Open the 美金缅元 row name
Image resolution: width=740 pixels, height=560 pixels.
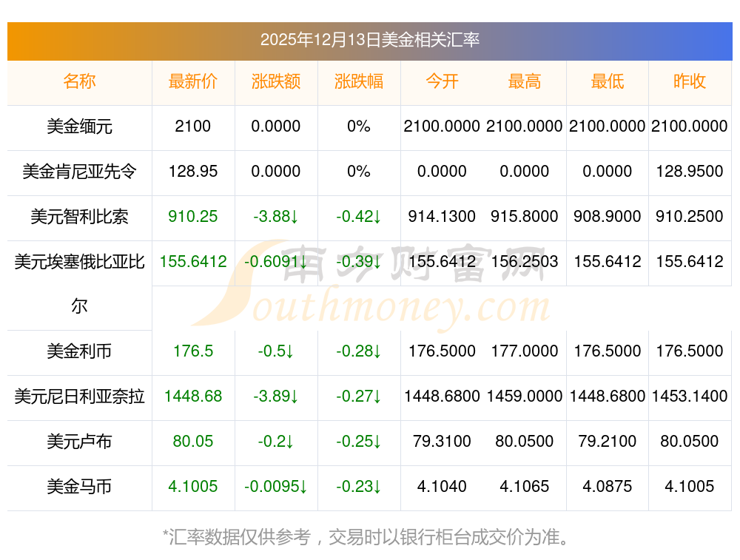pyautogui.click(x=79, y=126)
